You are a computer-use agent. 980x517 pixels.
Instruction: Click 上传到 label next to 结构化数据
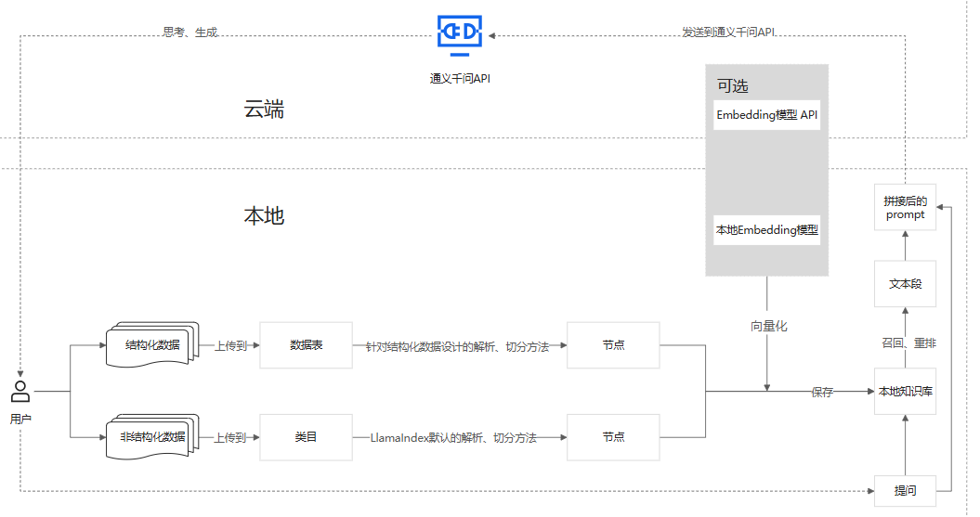[x=231, y=346]
